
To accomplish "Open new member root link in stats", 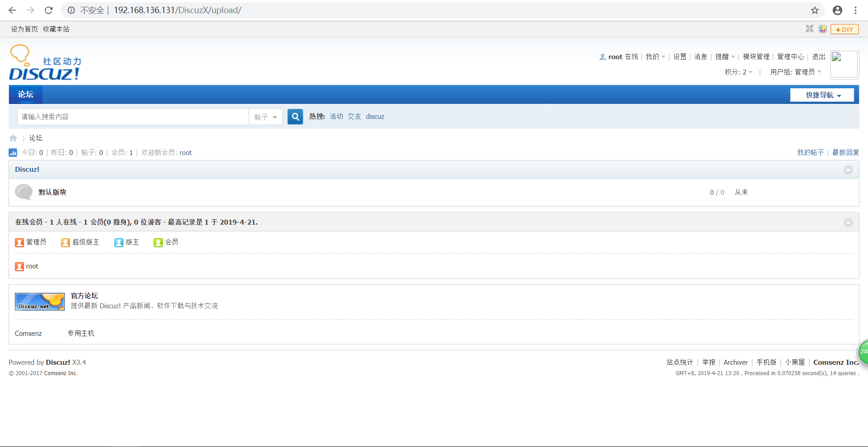I will pyautogui.click(x=185, y=153).
